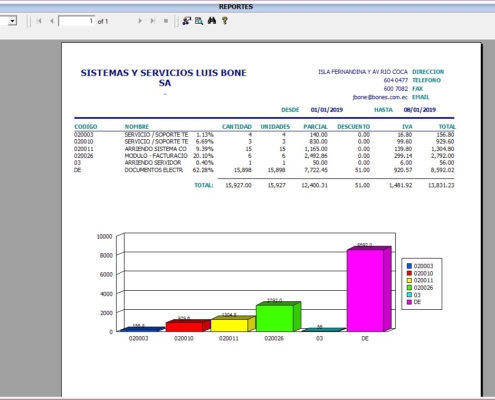Click code 020026 in the table
495x400 pixels.
pyautogui.click(x=84, y=156)
